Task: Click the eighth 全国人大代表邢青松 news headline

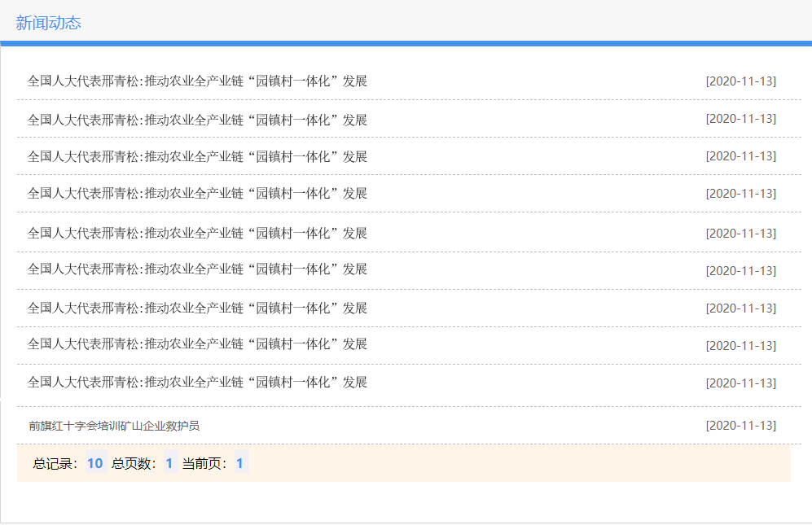Action: [x=197, y=343]
